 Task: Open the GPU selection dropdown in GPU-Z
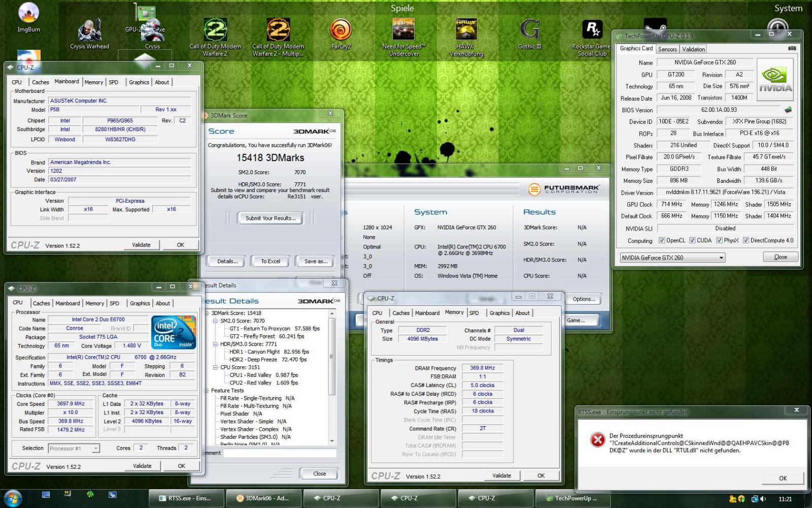tap(672, 258)
